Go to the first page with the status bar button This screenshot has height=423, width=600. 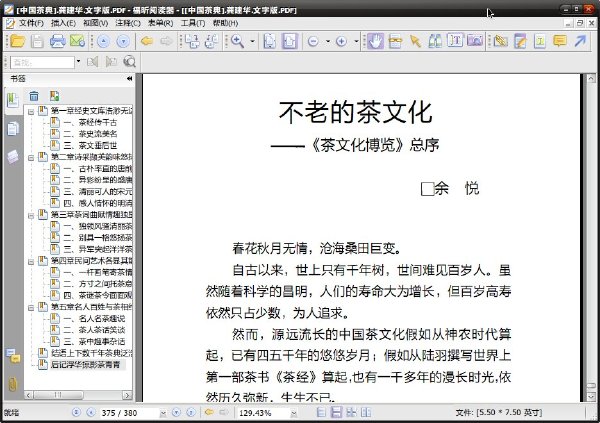[76, 412]
